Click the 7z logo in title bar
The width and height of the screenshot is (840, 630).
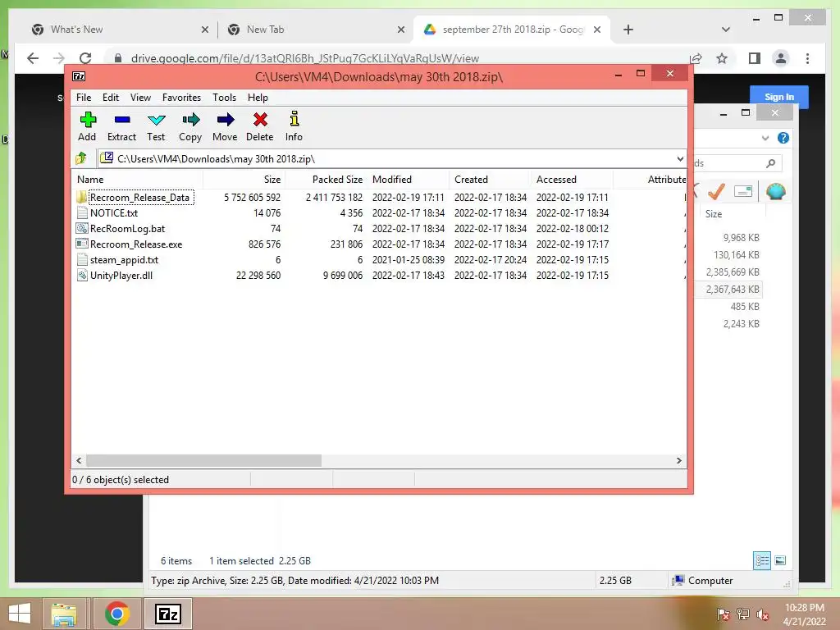(79, 76)
